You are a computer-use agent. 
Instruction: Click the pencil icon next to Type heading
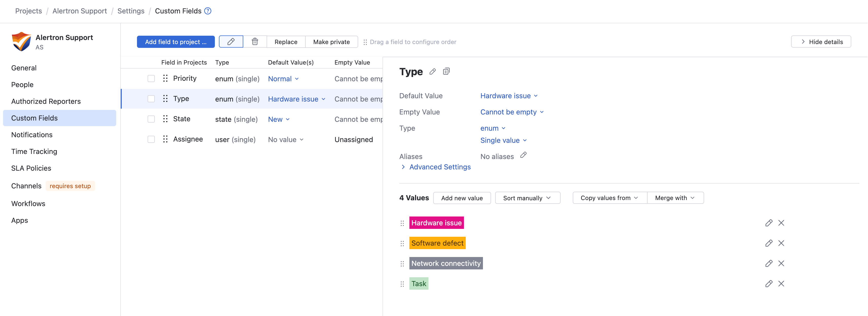pyautogui.click(x=432, y=71)
